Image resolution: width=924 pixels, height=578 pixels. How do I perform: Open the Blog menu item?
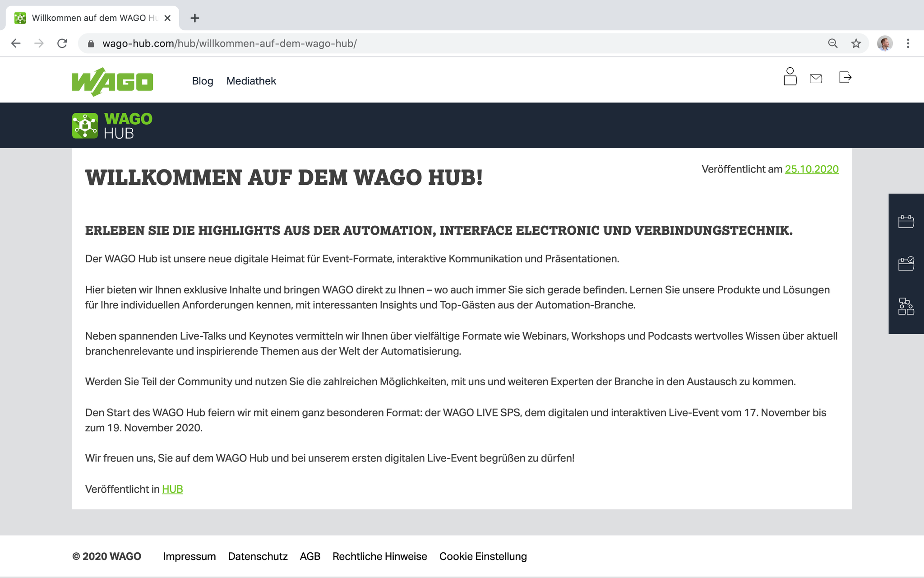(x=203, y=81)
